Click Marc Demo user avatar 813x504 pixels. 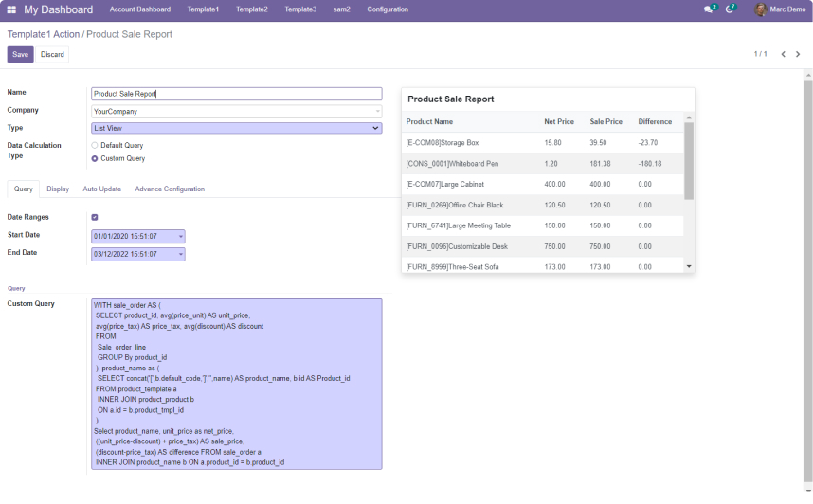tap(760, 9)
